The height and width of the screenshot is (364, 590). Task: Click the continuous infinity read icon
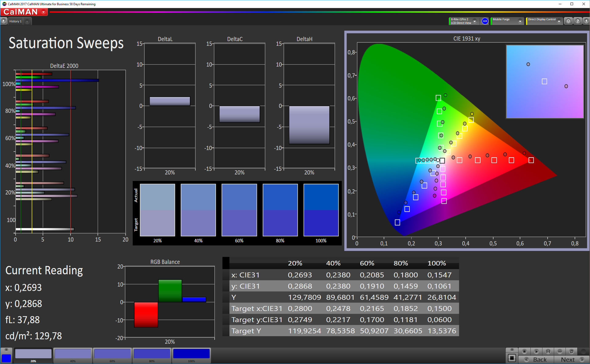click(560, 351)
